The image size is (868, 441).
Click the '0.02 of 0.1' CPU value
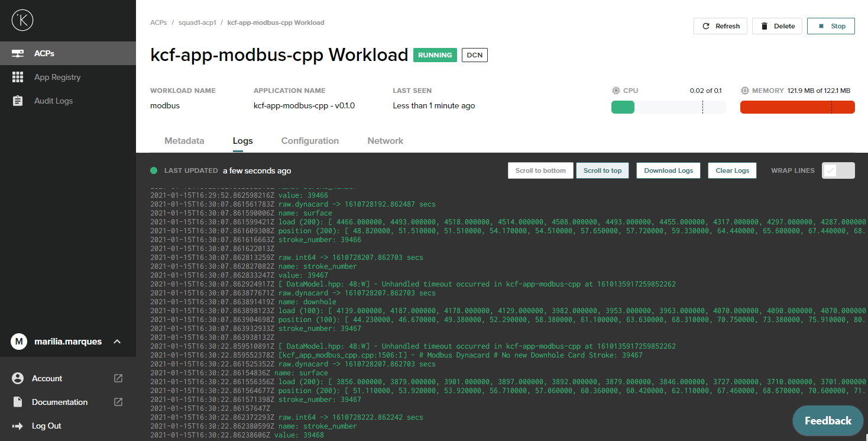click(x=706, y=91)
